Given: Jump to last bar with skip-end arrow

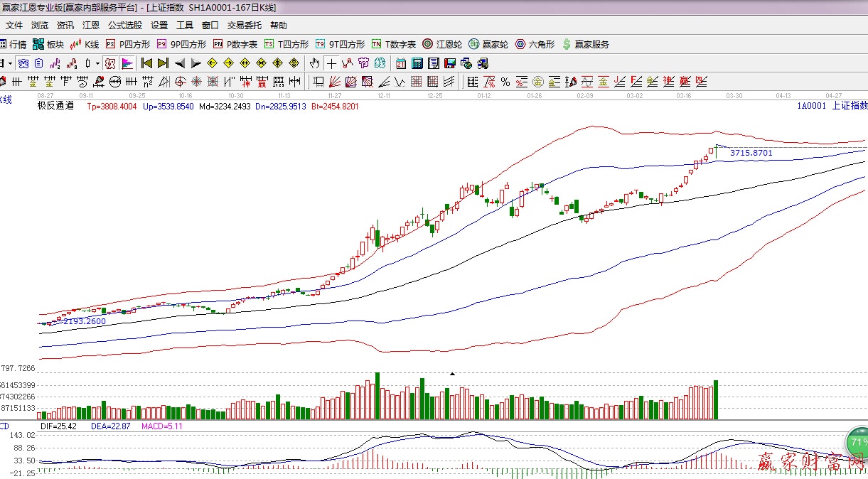Looking at the screenshot, I should (163, 63).
